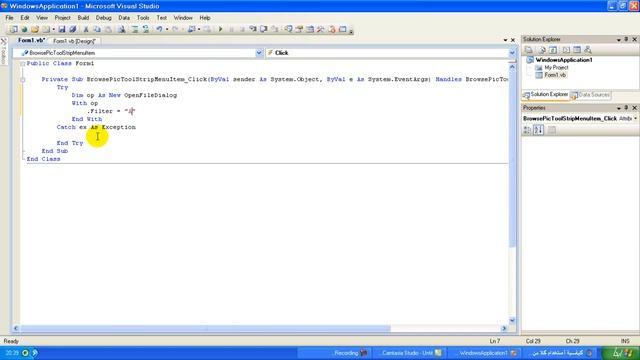This screenshot has height=360, width=640.
Task: Click the Save floppy disk icon
Action: pos(62,29)
